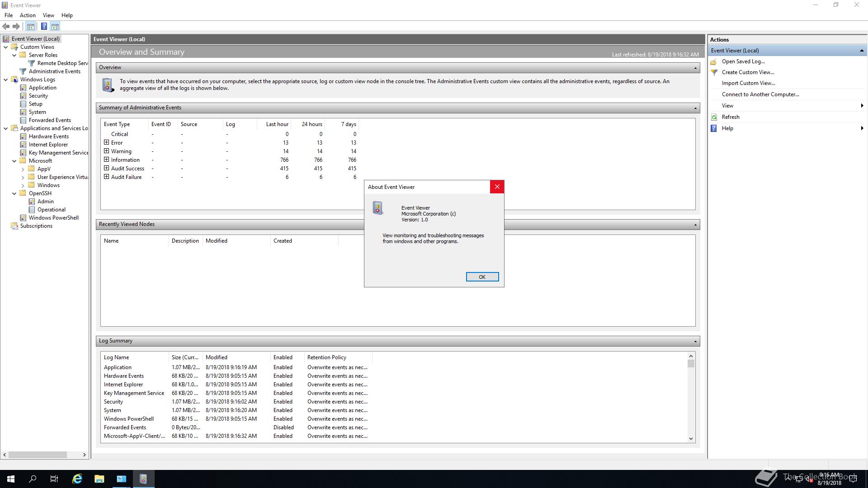The width and height of the screenshot is (868, 488).
Task: Open the Help menu in menu bar
Action: [67, 15]
